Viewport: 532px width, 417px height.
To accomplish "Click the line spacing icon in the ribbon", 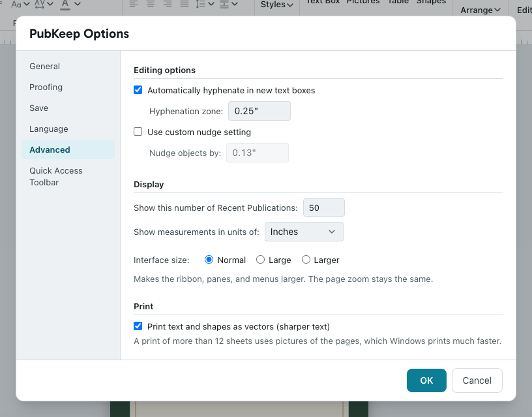I will [201, 4].
